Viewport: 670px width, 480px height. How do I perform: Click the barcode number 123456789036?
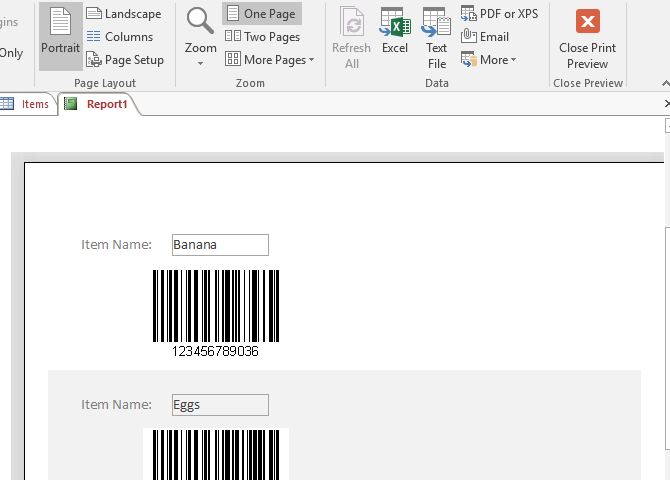tap(215, 351)
